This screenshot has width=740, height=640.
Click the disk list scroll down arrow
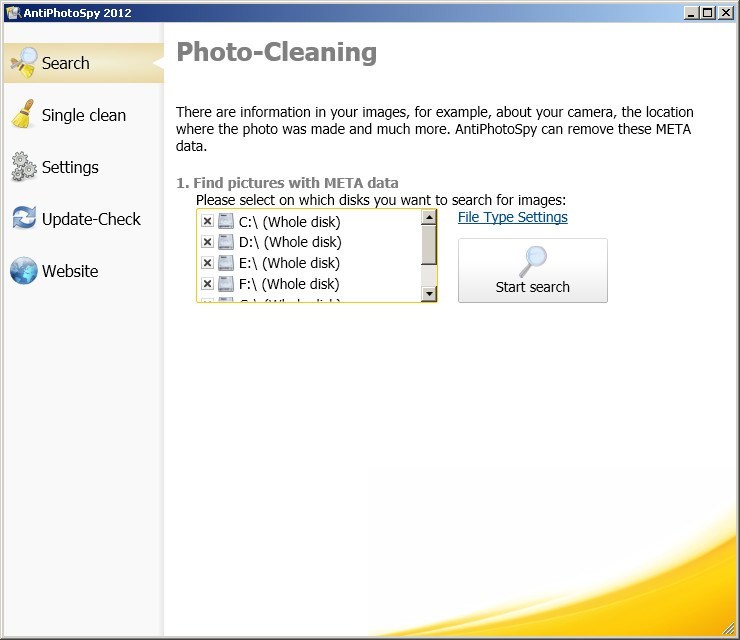click(x=429, y=294)
